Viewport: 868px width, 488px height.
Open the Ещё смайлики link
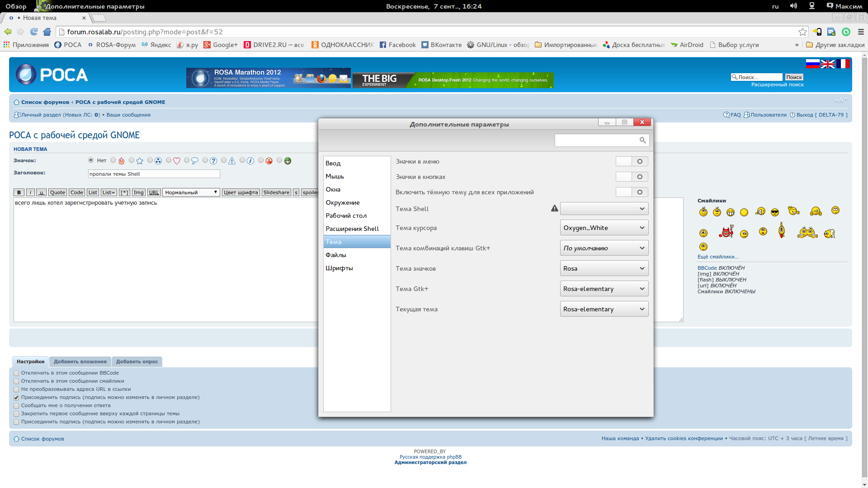pyautogui.click(x=717, y=257)
